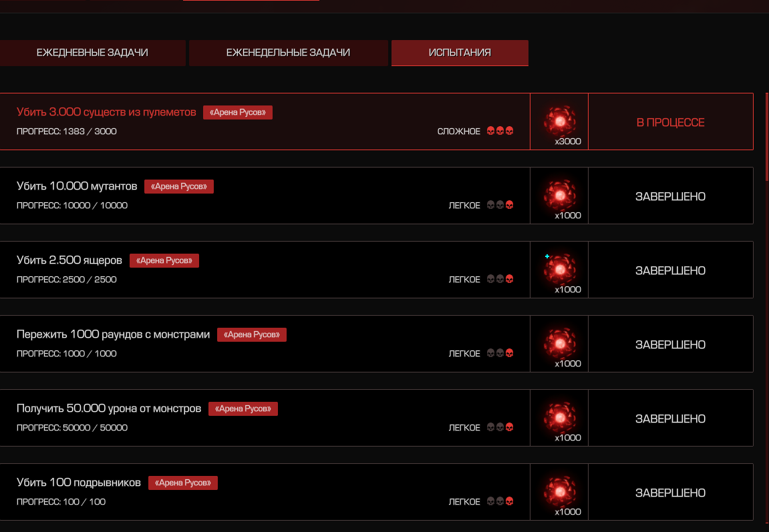
Task: Click reward orb for 50.000 damage challenge
Action: pyautogui.click(x=559, y=417)
